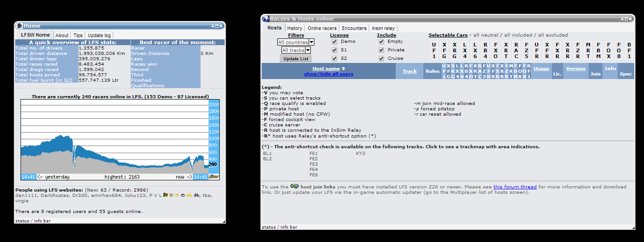The width and height of the screenshot is (644, 242).
Task: Uncheck the Cruise include checkbox
Action: (x=381, y=58)
